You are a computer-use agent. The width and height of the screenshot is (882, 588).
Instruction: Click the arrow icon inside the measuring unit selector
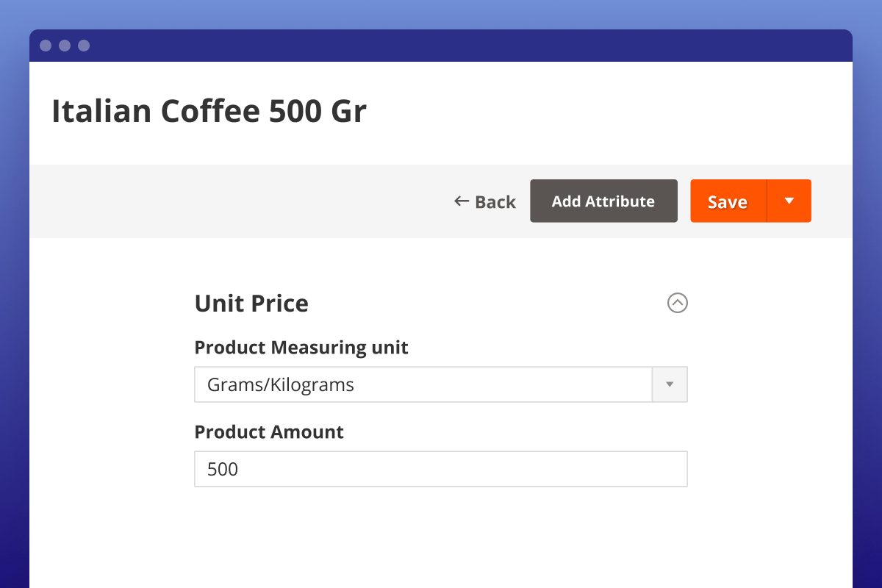pos(670,384)
